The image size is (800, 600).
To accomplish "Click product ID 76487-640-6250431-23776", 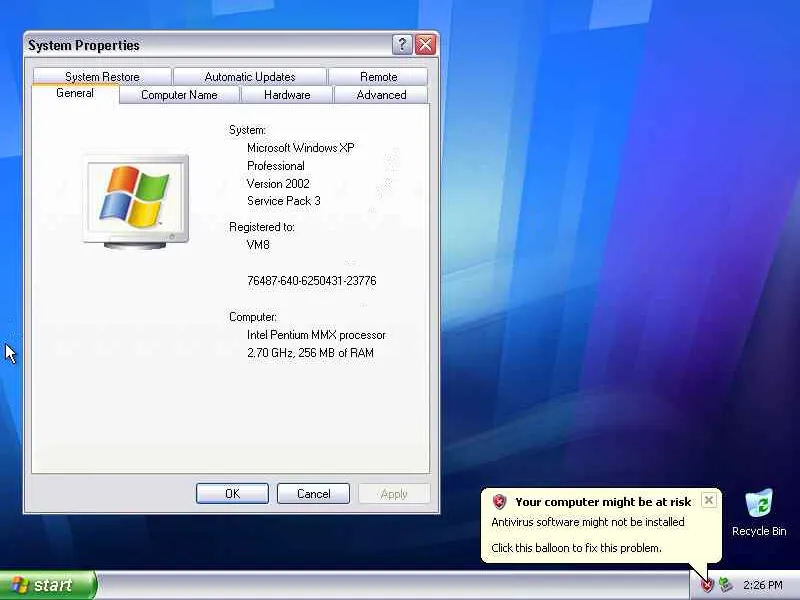I will click(x=312, y=281).
